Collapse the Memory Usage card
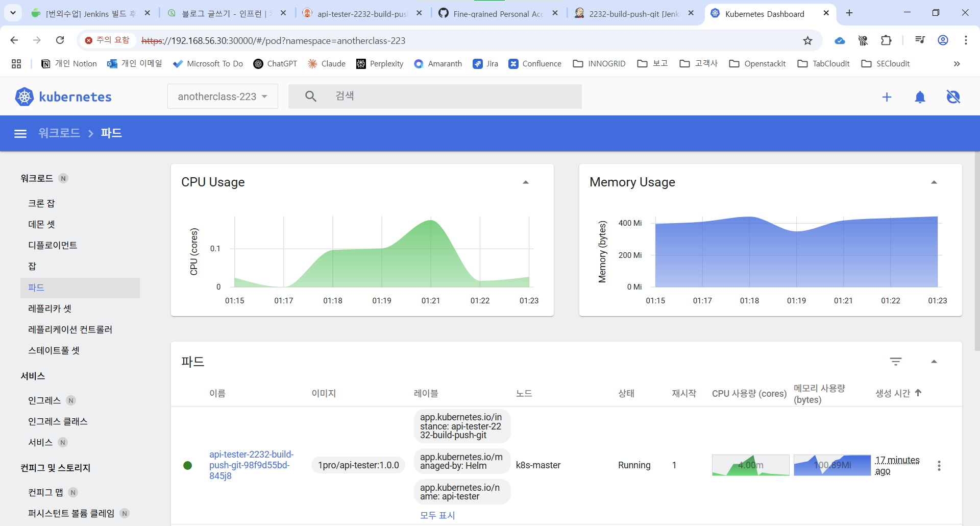The height and width of the screenshot is (526, 980). point(934,182)
